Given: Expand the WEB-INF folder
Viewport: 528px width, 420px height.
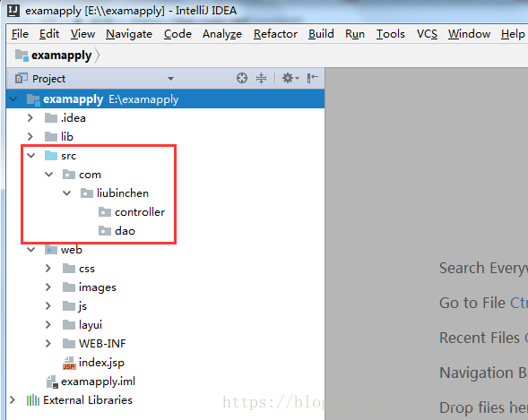Looking at the screenshot, I should [48, 344].
